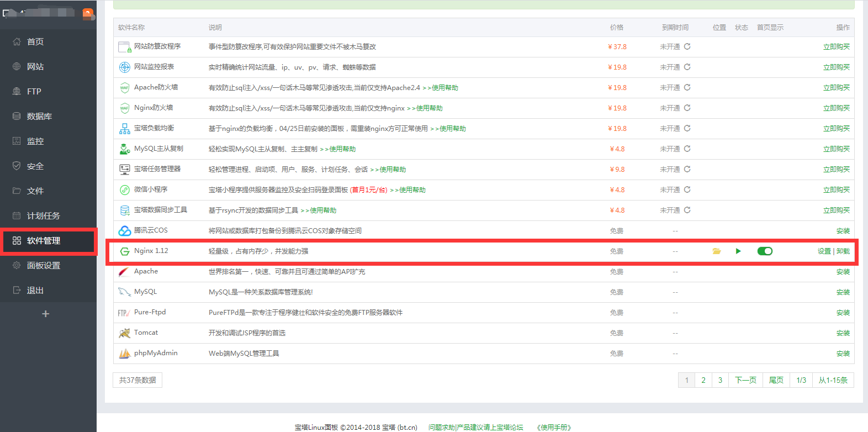
Task: Click the 宝塔数据同步工具 icon
Action: pyautogui.click(x=125, y=210)
